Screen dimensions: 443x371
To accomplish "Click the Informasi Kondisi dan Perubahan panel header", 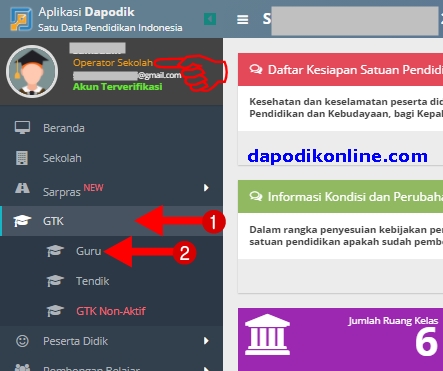I will tap(340, 196).
